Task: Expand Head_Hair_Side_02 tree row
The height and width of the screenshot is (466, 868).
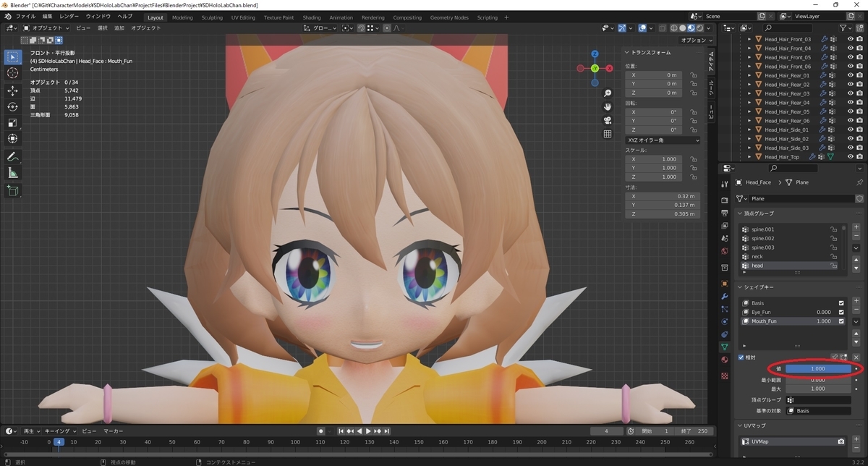Action: [x=749, y=139]
